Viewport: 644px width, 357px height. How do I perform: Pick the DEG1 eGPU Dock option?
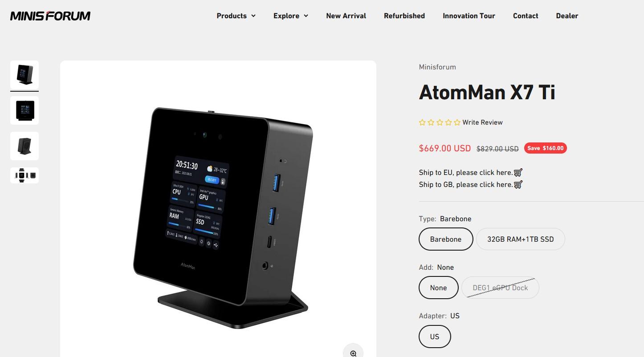[500, 288]
